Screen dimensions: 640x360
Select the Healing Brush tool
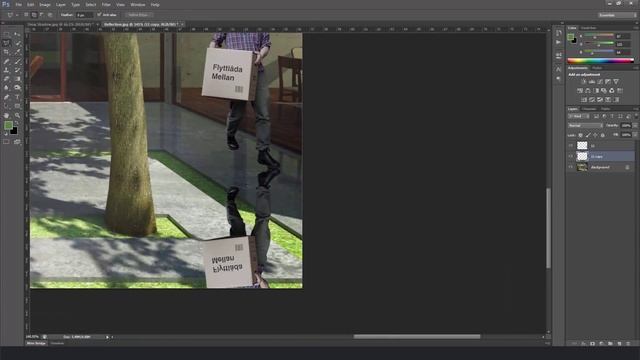tap(6, 61)
